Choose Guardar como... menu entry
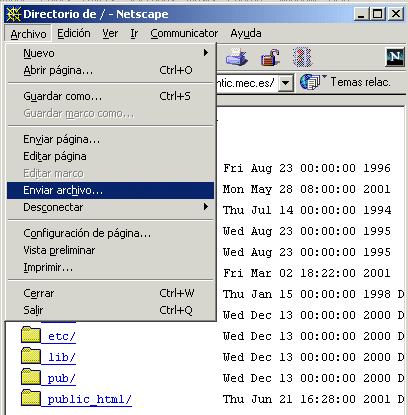The image size is (408, 415). (x=110, y=96)
